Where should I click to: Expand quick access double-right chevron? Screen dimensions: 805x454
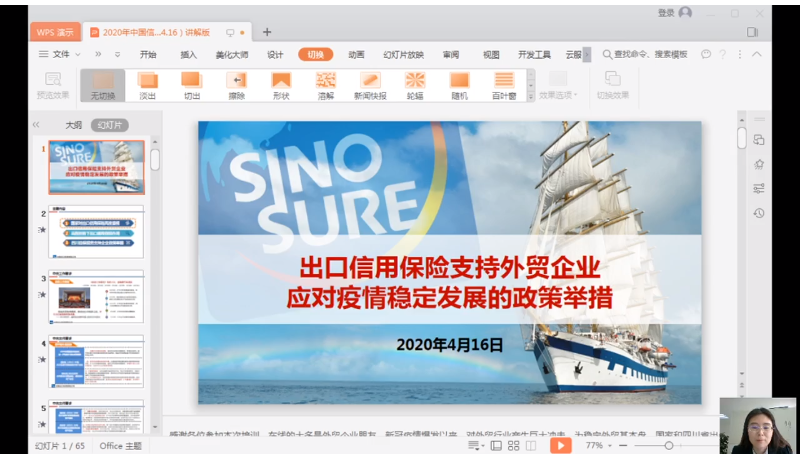pyautogui.click(x=98, y=54)
